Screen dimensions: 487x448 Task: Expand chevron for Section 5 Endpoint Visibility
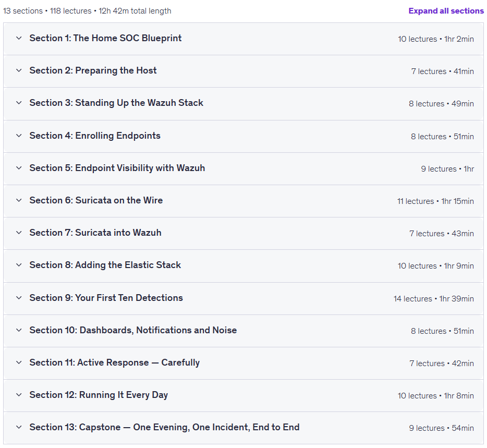click(x=19, y=168)
